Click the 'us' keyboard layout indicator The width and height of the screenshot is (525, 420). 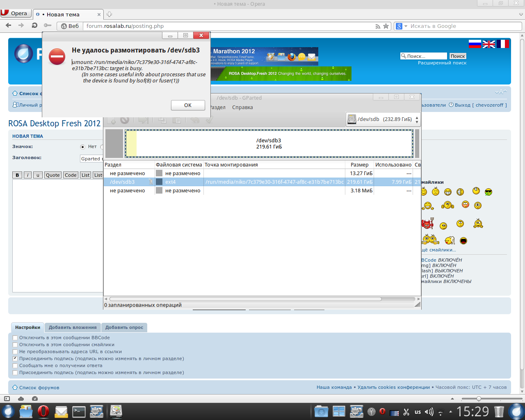tap(418, 412)
